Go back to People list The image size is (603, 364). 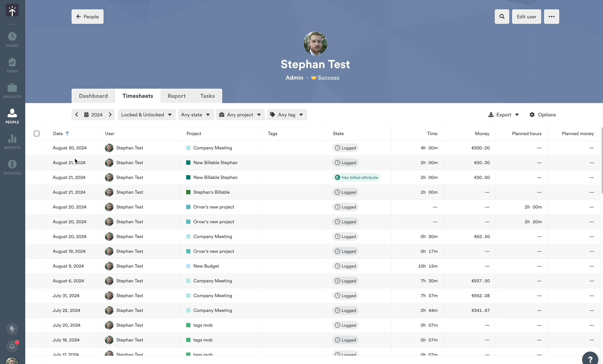pos(87,17)
